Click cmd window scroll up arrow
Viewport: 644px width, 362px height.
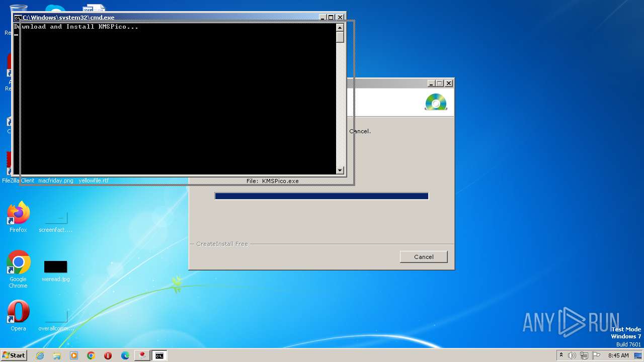pyautogui.click(x=340, y=28)
